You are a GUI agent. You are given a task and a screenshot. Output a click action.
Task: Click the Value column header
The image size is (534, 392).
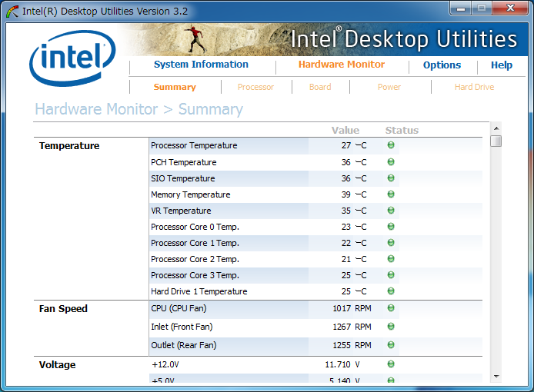click(345, 131)
